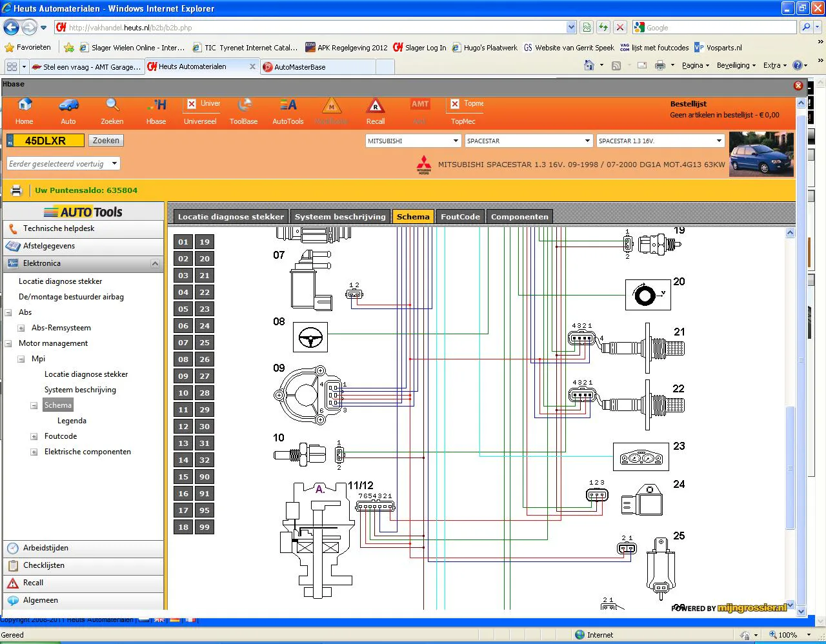Viewport: 826px width, 644px height.
Task: Switch to the Systeem beschrijving tab
Action: click(340, 217)
